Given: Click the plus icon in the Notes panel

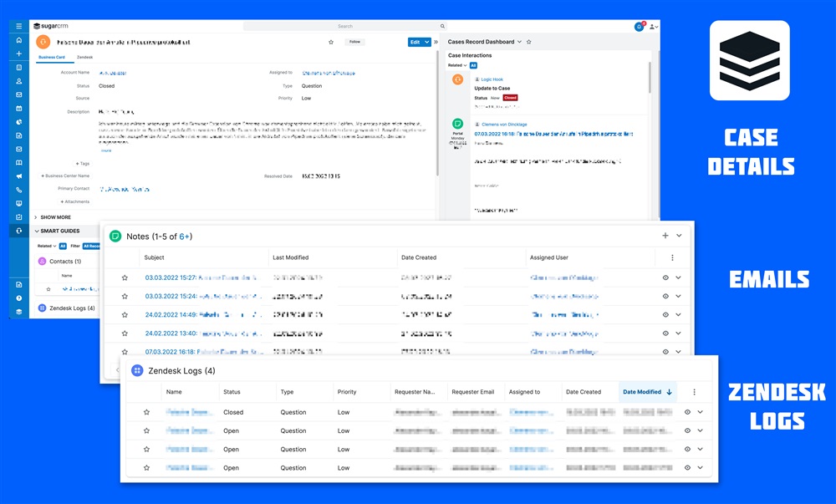Looking at the screenshot, I should click(665, 237).
